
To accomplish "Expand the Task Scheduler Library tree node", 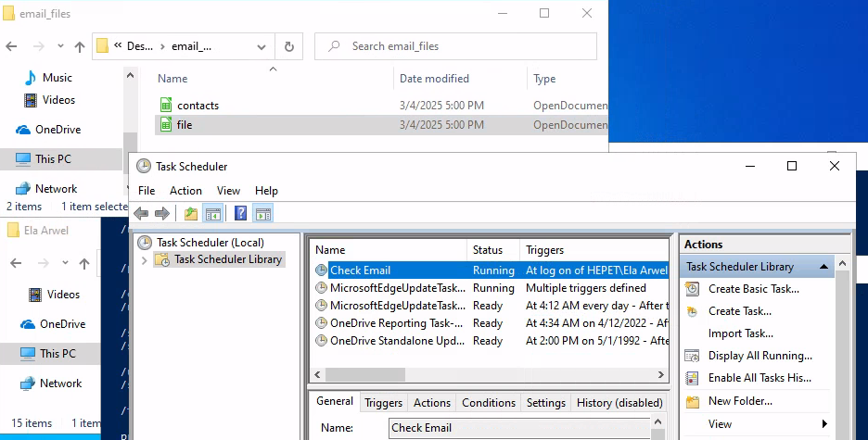I will 145,259.
